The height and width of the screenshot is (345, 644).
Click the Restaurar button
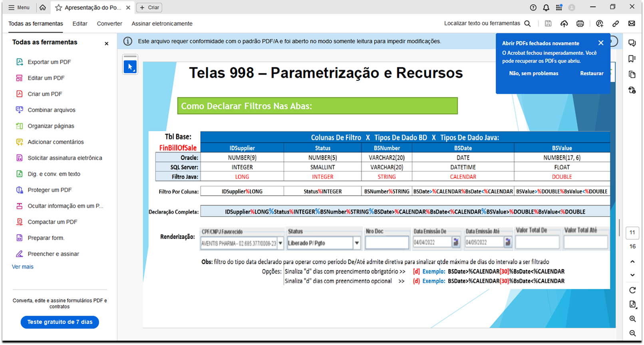[592, 73]
